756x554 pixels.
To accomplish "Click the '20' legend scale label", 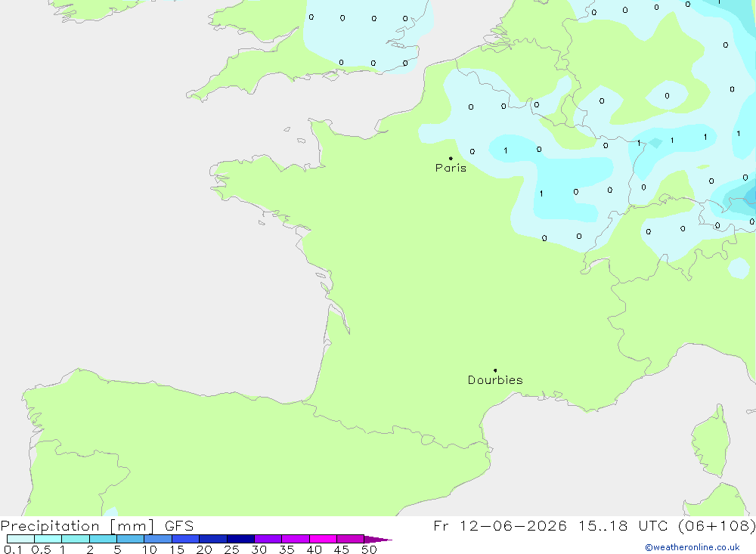I will [x=204, y=549].
